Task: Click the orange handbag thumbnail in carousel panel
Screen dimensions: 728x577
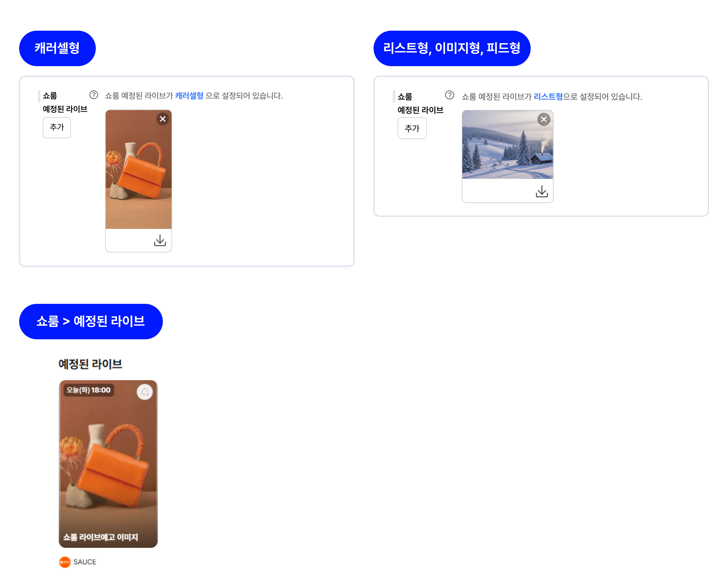Action: (138, 170)
